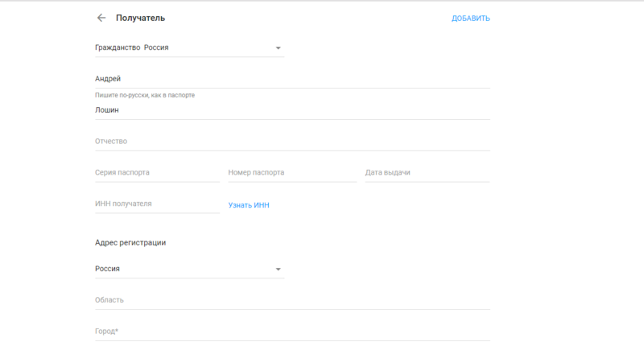Click the Адрес регистрации section heading
The image size is (644, 342).
coord(130,242)
